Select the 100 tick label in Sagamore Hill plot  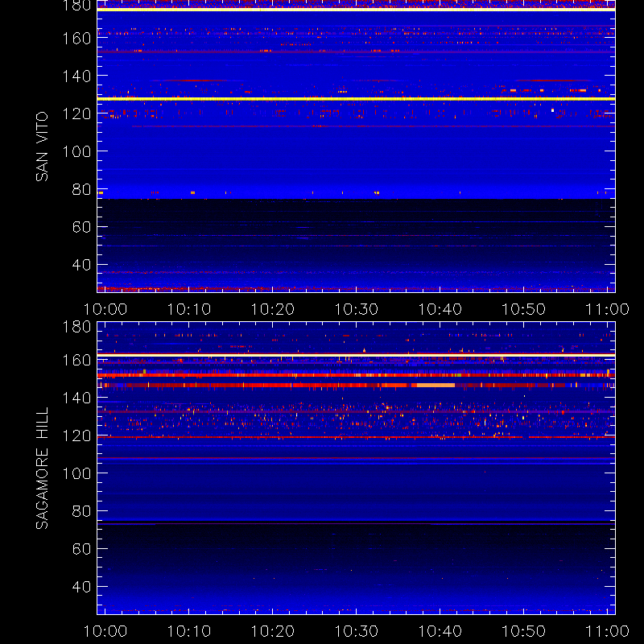(x=76, y=473)
